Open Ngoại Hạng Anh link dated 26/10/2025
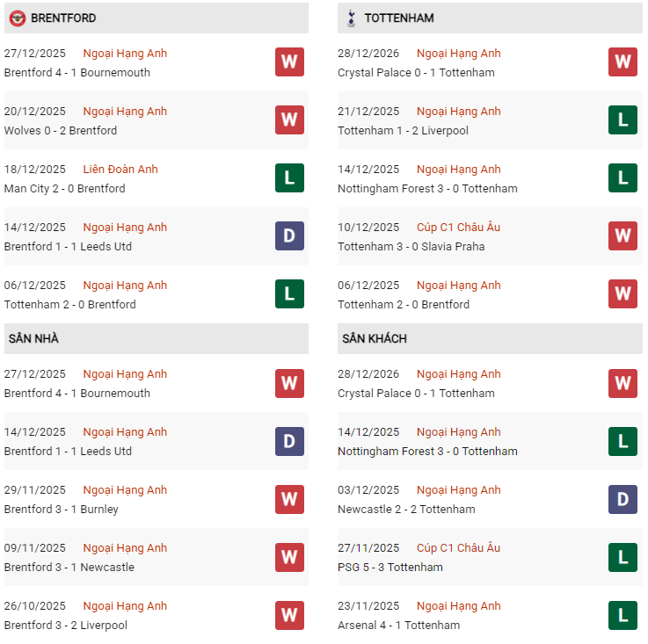The width and height of the screenshot is (648, 644). pyautogui.click(x=125, y=606)
